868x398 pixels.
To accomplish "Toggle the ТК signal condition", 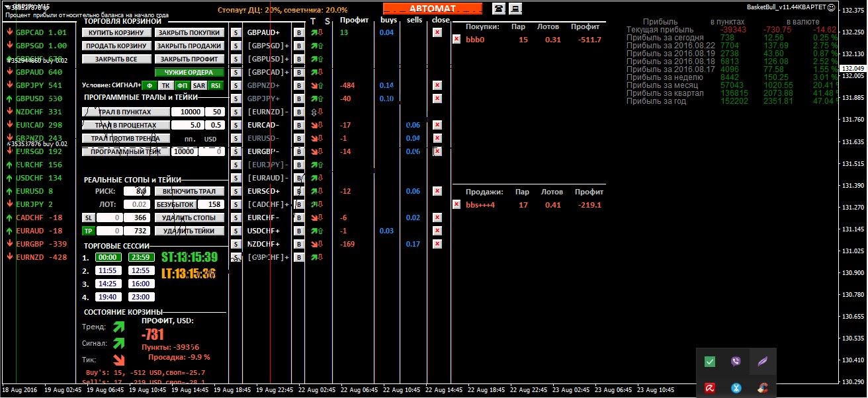I will (x=165, y=85).
